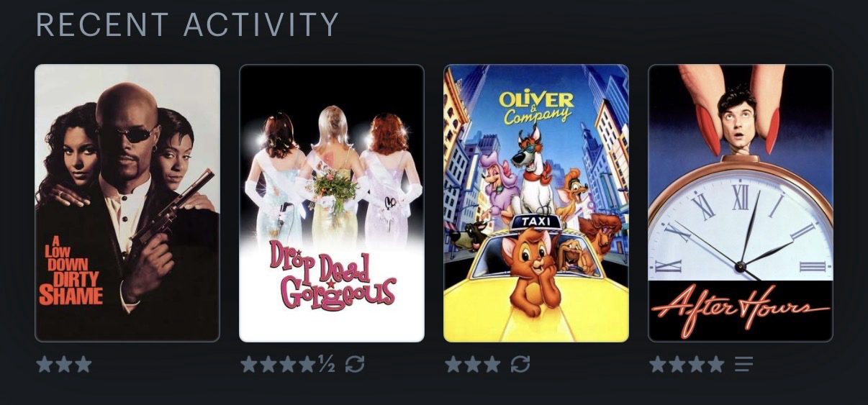Viewport: 868px width, 405px height.
Task: Click the four-star rating under After Hours
Action: (x=687, y=364)
